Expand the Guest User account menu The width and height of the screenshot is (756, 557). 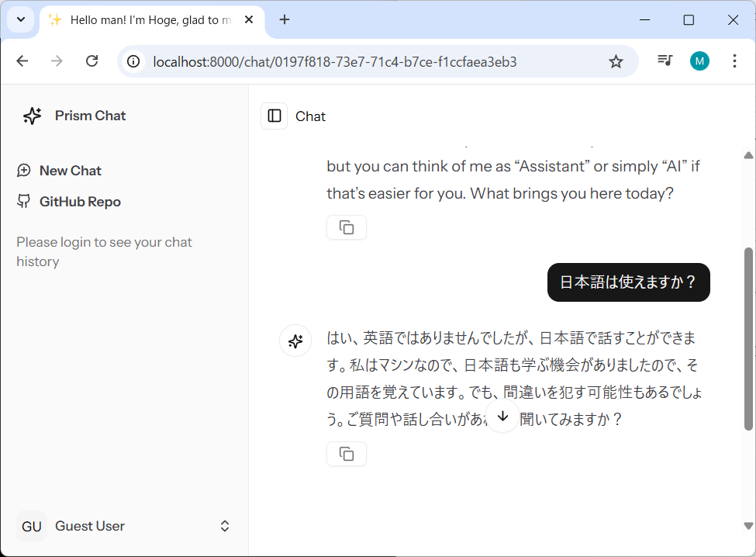click(225, 526)
